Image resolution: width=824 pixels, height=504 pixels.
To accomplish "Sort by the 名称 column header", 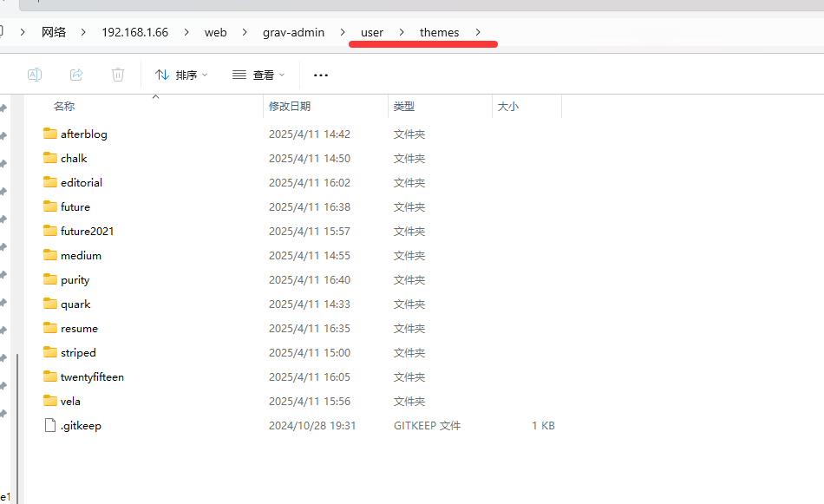I will pos(64,106).
